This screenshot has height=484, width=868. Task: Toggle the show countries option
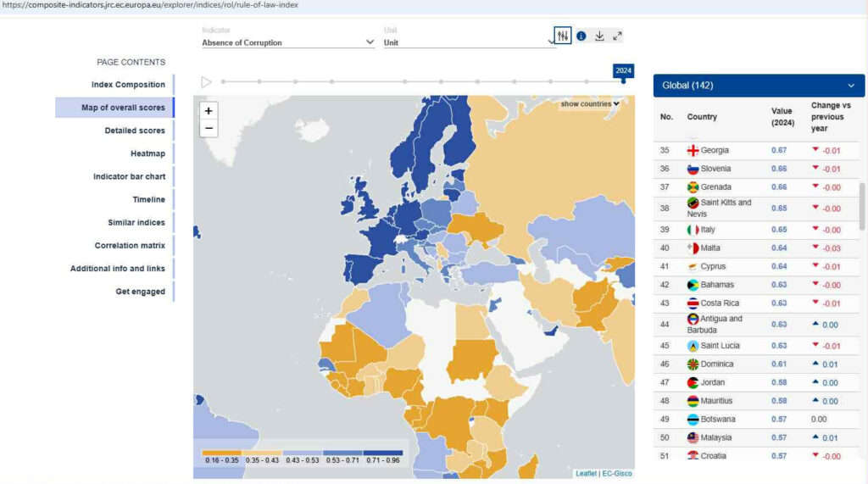point(590,104)
